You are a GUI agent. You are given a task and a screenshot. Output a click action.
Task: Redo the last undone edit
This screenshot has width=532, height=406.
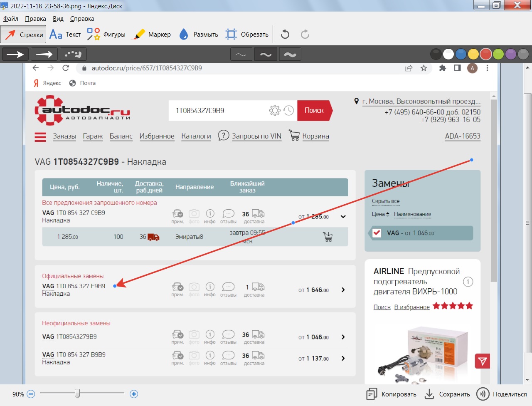(305, 35)
